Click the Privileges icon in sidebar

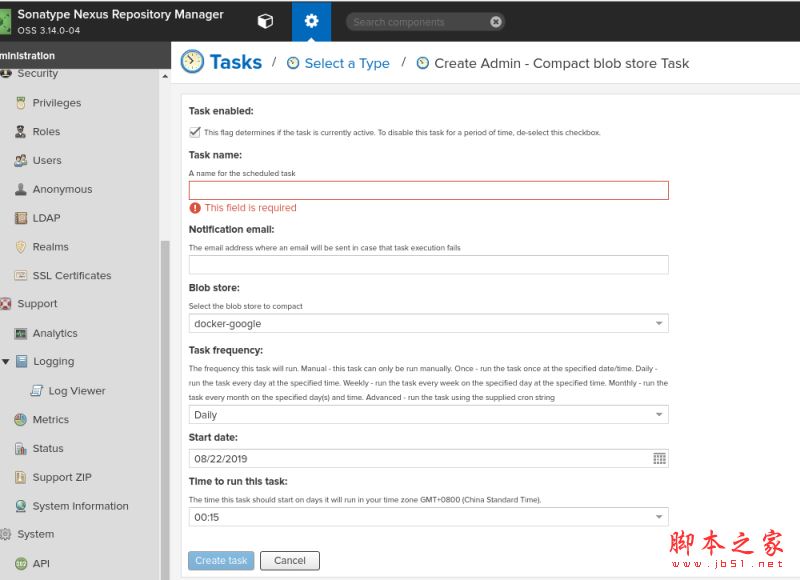pyautogui.click(x=21, y=103)
